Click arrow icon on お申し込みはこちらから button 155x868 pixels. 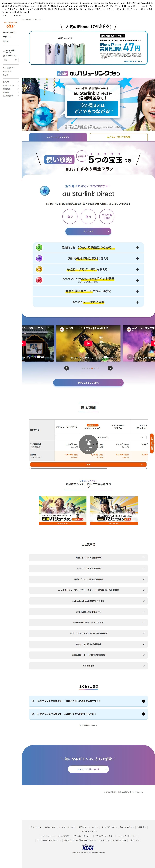click(121, 383)
